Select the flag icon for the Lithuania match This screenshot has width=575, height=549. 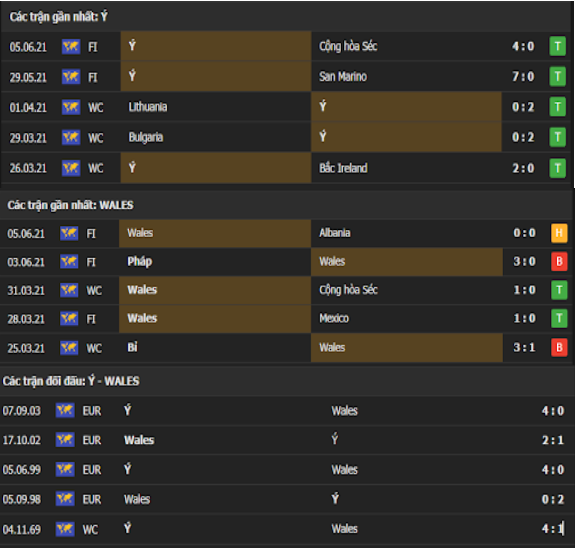tap(71, 107)
